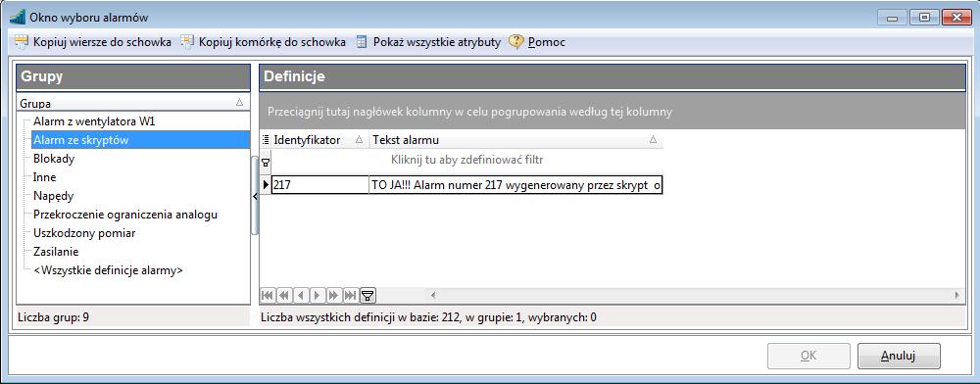Click scroll left arrow of horizontal scrollbar
This screenshot has width=980, height=384.
tap(433, 295)
